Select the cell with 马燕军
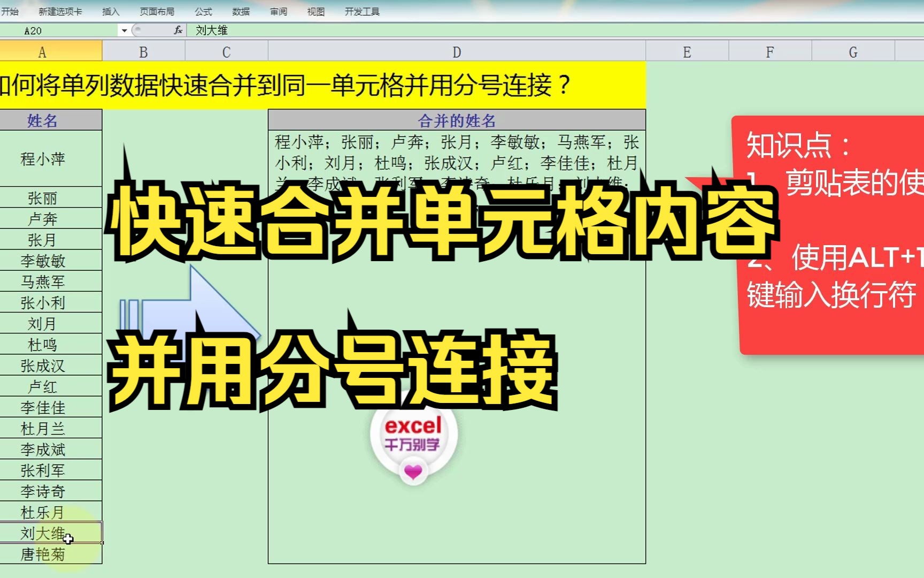 pyautogui.click(x=51, y=281)
